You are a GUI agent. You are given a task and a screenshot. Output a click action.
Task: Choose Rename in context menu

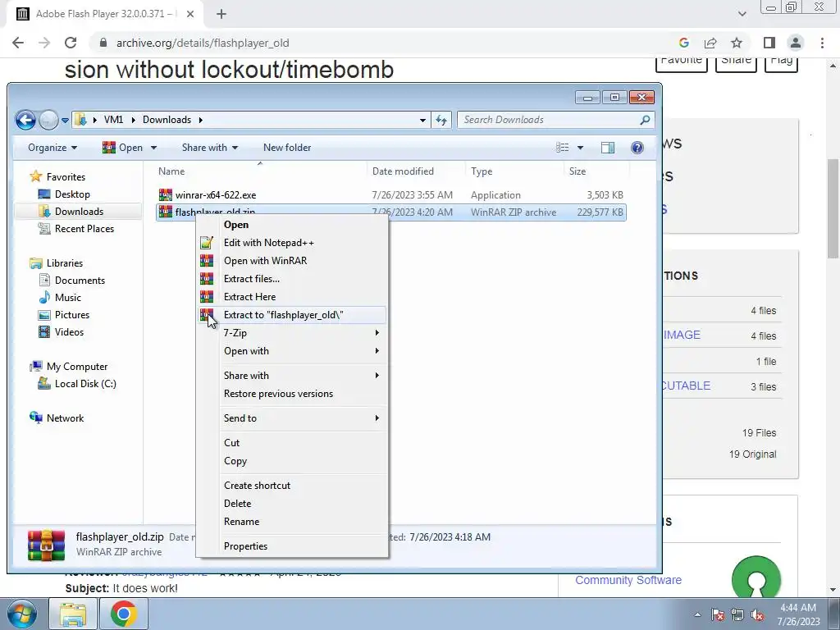coord(292,521)
